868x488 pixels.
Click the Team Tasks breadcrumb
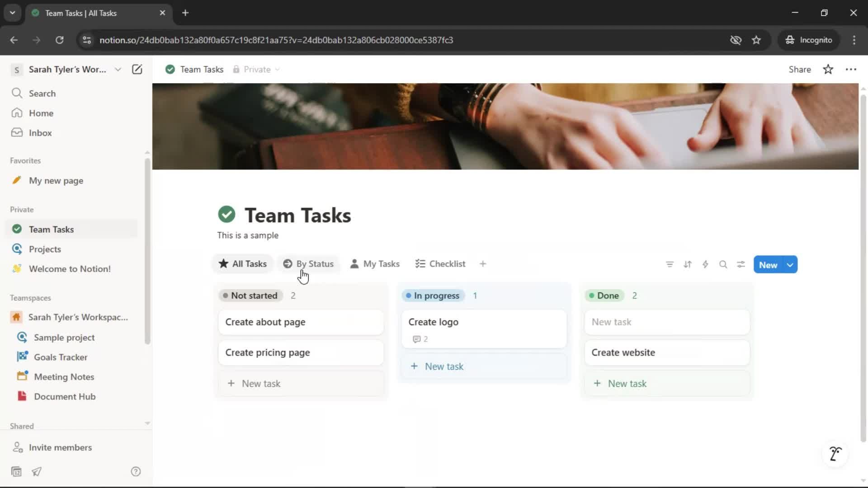pyautogui.click(x=195, y=69)
